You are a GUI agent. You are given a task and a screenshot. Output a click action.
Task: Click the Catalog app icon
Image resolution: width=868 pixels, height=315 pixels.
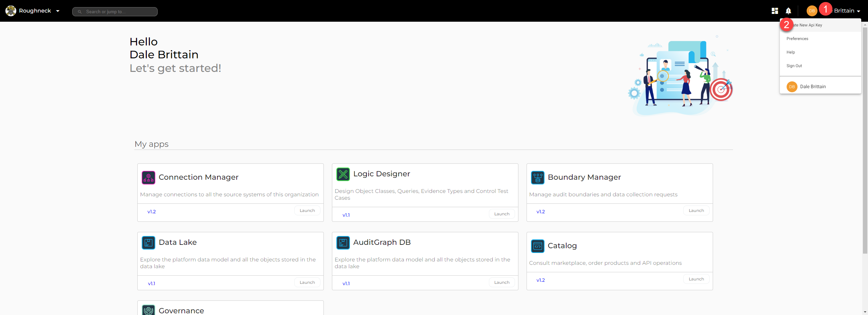537,246
